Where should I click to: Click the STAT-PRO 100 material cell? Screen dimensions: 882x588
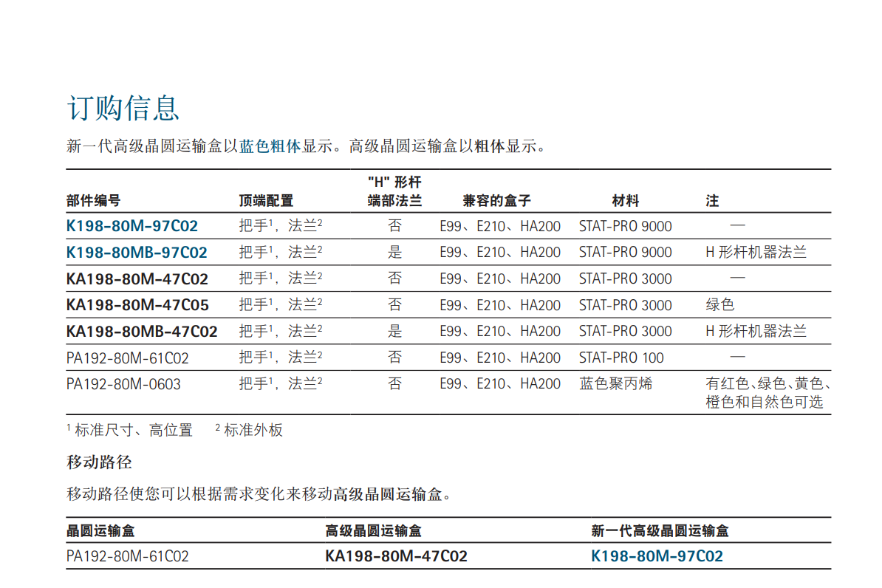(x=621, y=358)
